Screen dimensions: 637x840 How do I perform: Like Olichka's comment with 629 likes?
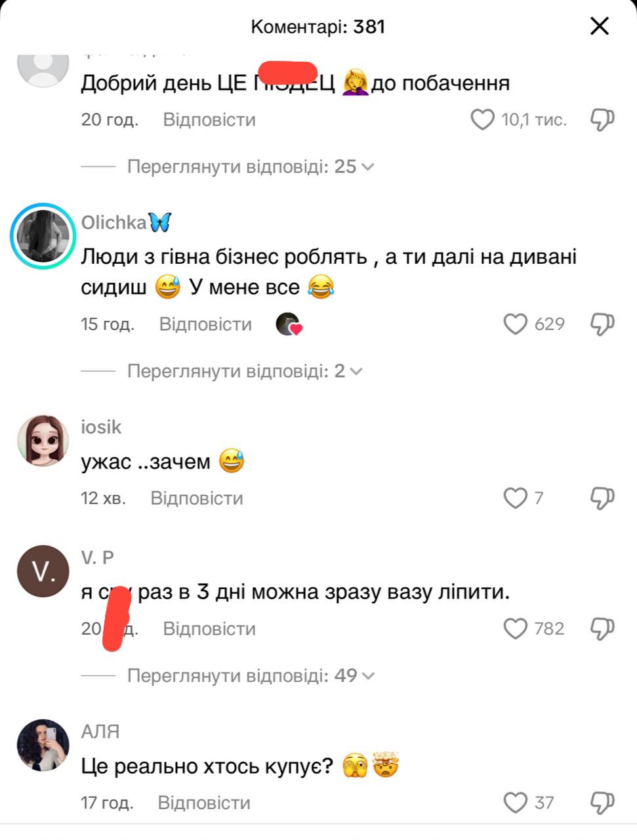(x=515, y=324)
